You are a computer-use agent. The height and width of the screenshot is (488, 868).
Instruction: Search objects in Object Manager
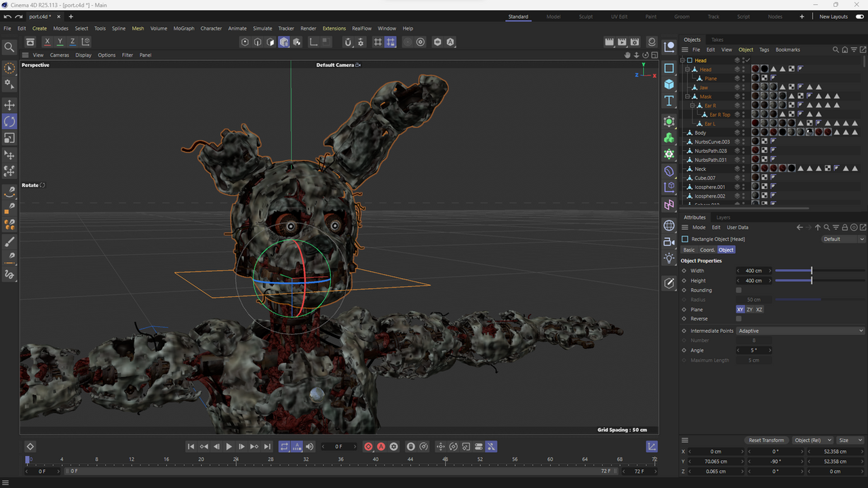[835, 49]
